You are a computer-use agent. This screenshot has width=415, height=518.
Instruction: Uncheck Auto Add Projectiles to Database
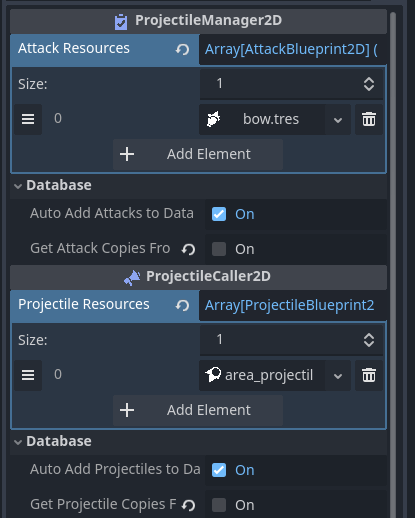point(219,470)
